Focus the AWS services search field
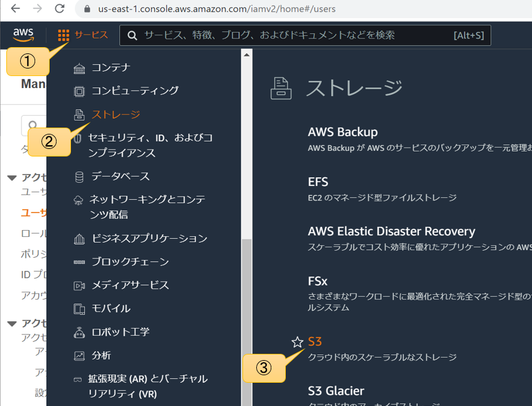 (305, 35)
